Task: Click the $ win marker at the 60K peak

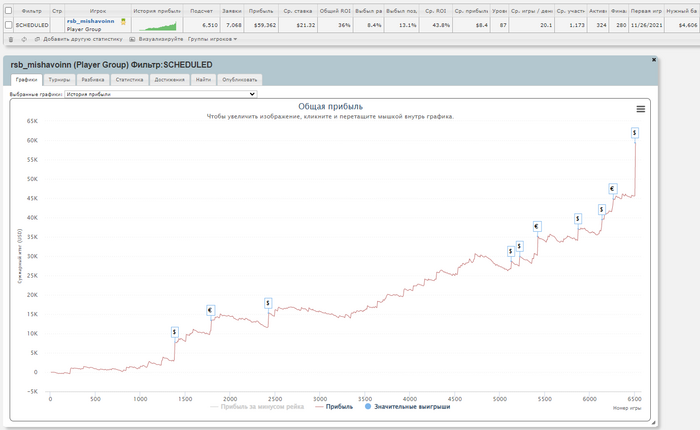Action: (x=634, y=133)
